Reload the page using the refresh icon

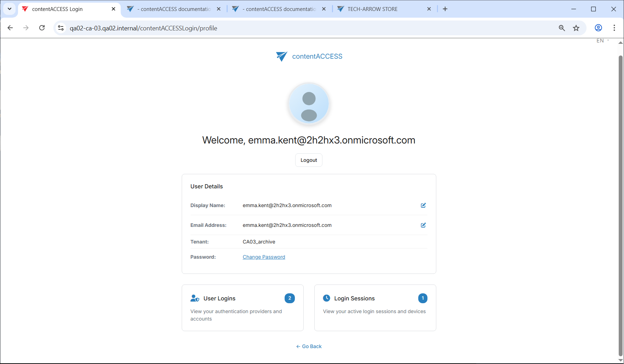[x=42, y=28]
